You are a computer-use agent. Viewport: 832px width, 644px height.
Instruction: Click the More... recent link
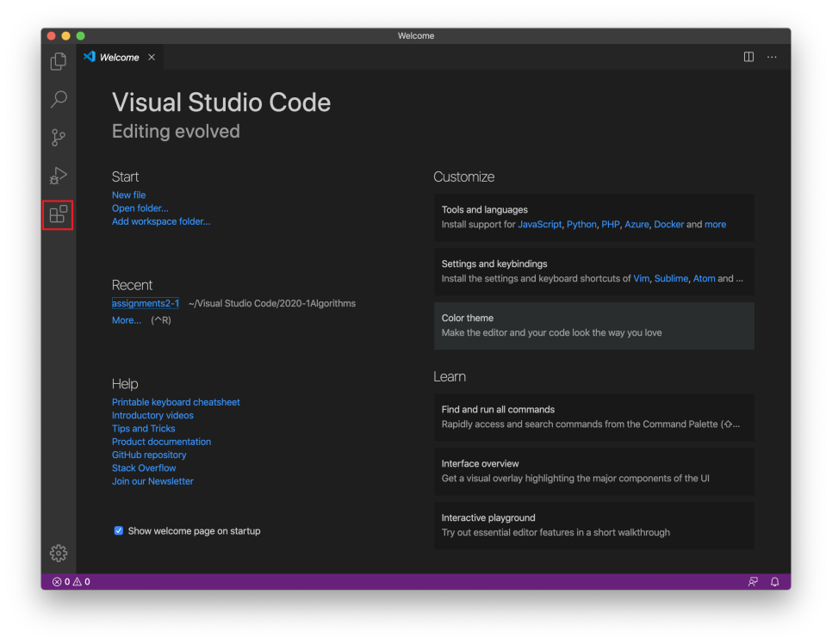pyautogui.click(x=127, y=320)
